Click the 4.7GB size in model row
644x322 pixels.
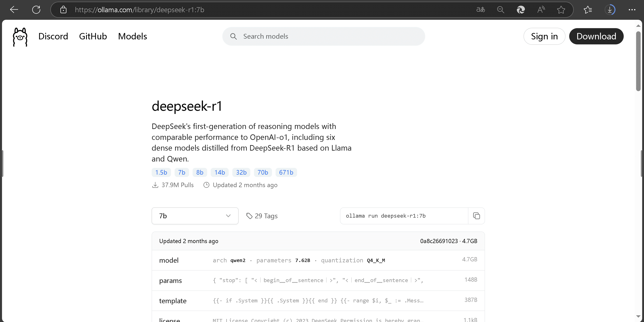coord(470,259)
